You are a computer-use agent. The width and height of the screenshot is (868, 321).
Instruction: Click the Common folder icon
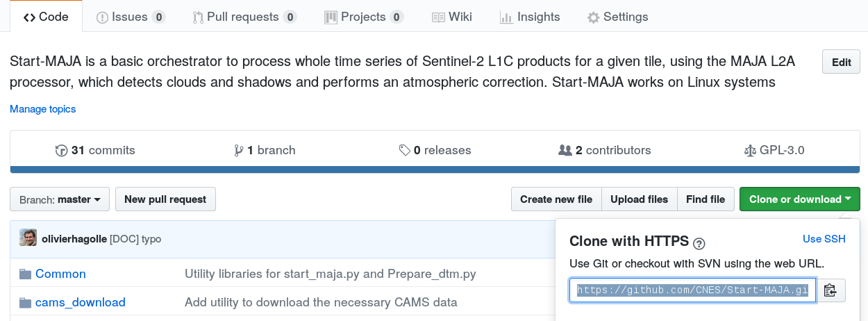tap(25, 274)
